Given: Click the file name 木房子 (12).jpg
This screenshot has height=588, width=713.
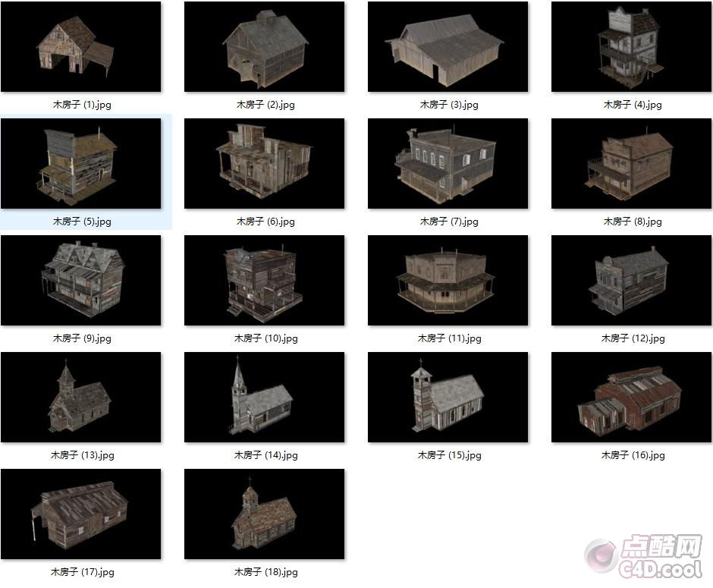Looking at the screenshot, I should 633,338.
